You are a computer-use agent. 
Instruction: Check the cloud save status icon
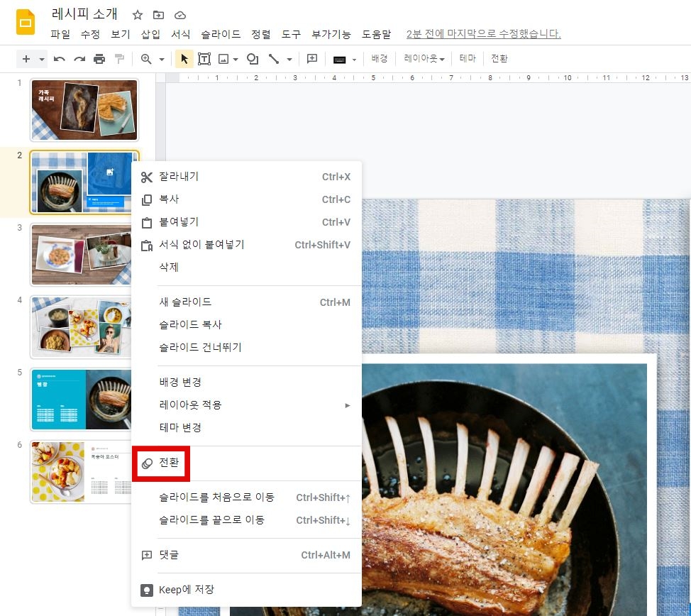(179, 16)
